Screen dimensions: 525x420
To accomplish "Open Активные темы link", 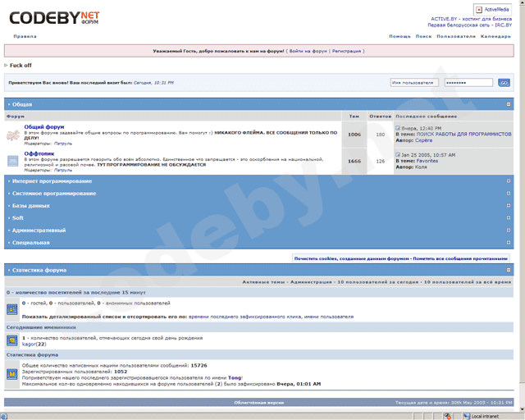I will click(x=263, y=282).
